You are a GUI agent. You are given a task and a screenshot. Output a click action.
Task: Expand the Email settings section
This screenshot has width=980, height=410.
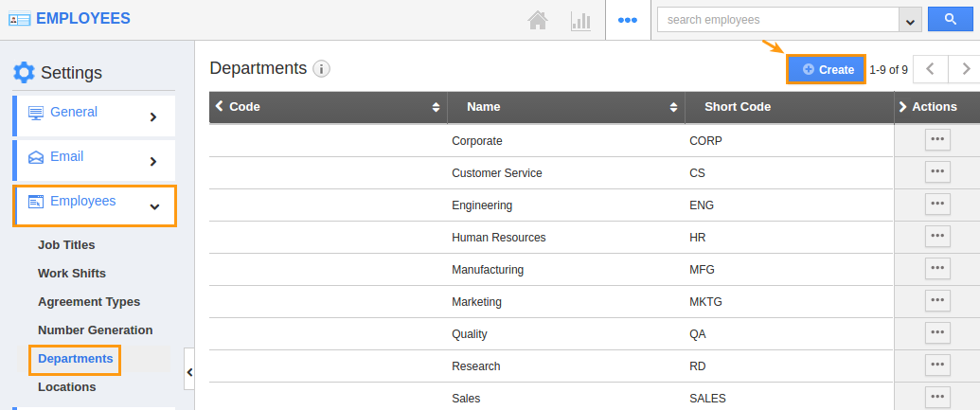click(94, 160)
